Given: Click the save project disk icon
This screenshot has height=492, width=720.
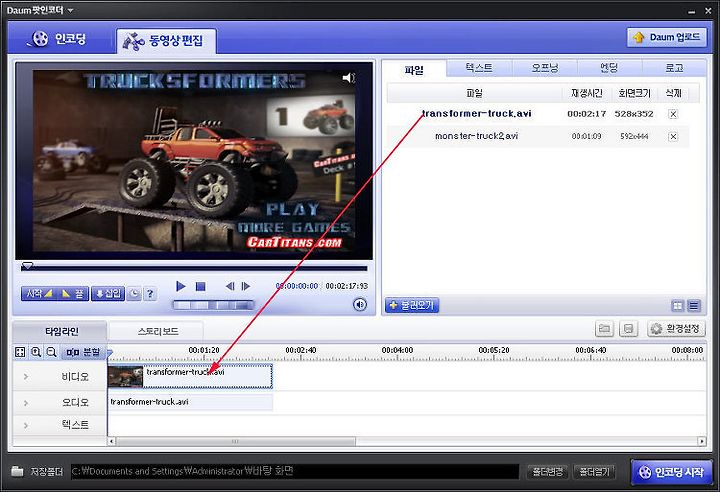Looking at the screenshot, I should click(x=628, y=328).
